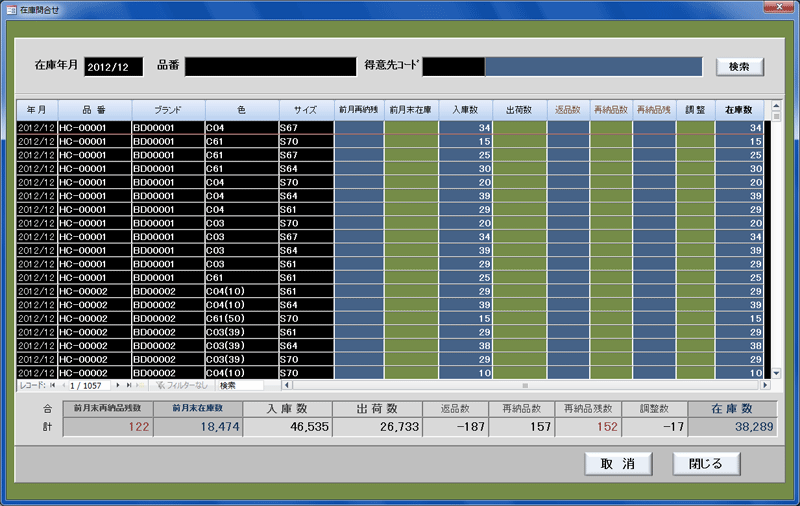This screenshot has height=506, width=800.
Task: Click the 年月 column header
Action: pos(37,110)
